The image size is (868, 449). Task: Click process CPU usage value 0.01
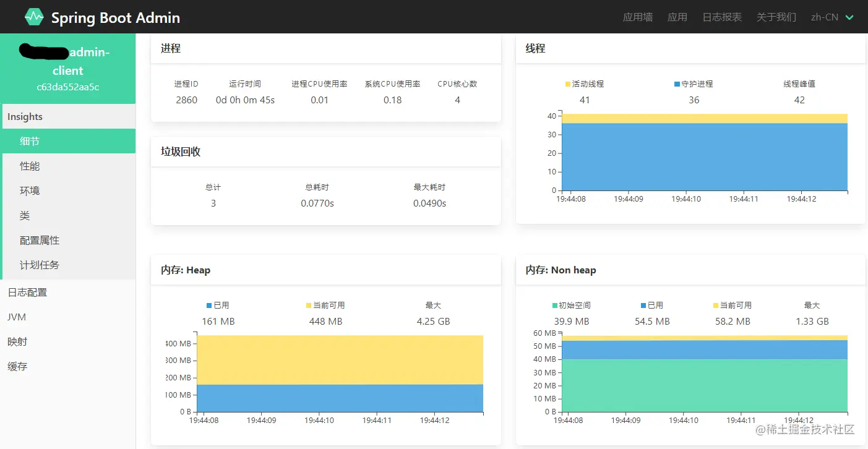(319, 100)
